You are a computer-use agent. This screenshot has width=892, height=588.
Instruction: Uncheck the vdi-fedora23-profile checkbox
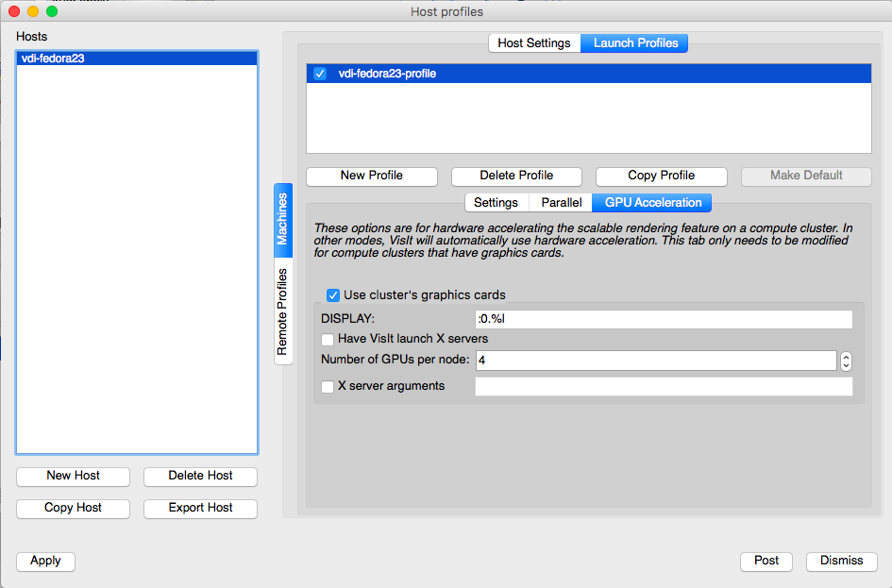pyautogui.click(x=320, y=74)
